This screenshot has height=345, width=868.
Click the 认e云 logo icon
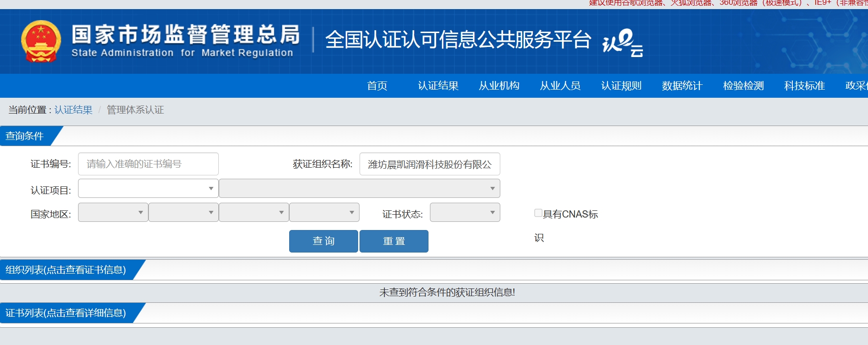tap(622, 43)
